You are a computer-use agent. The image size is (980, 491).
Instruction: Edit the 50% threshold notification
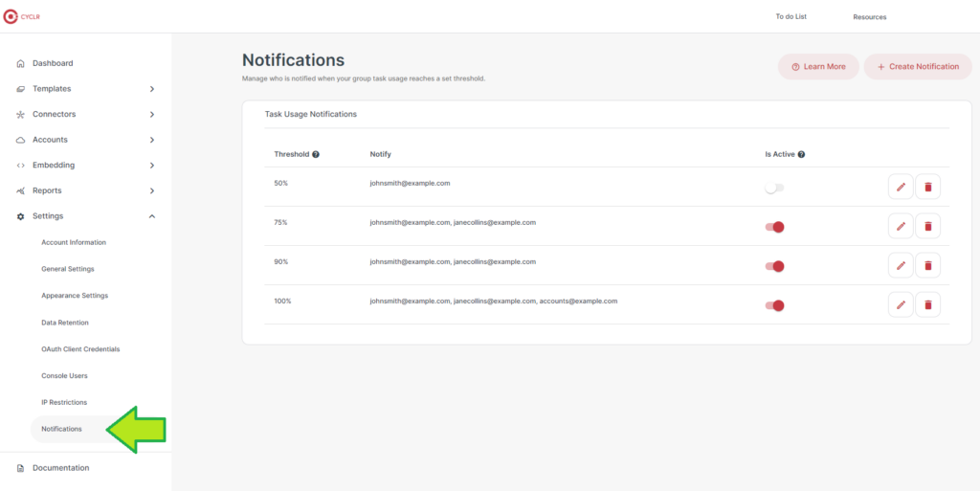point(901,187)
